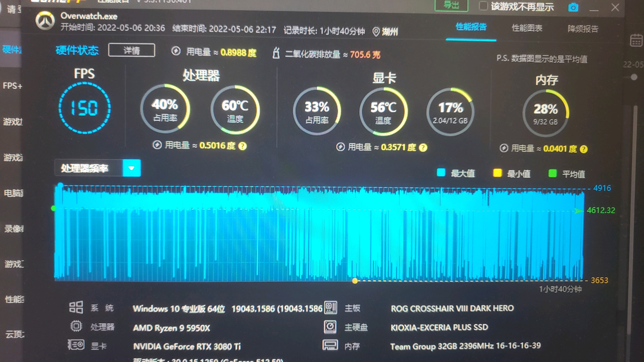Click the calendar icon on the right edge
The height and width of the screenshot is (362, 644).
tap(636, 41)
